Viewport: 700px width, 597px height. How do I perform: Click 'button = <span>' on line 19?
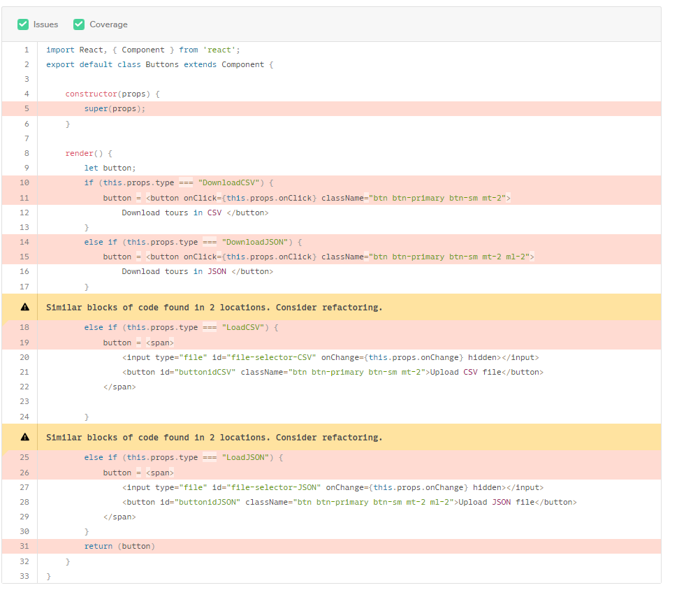point(138,343)
